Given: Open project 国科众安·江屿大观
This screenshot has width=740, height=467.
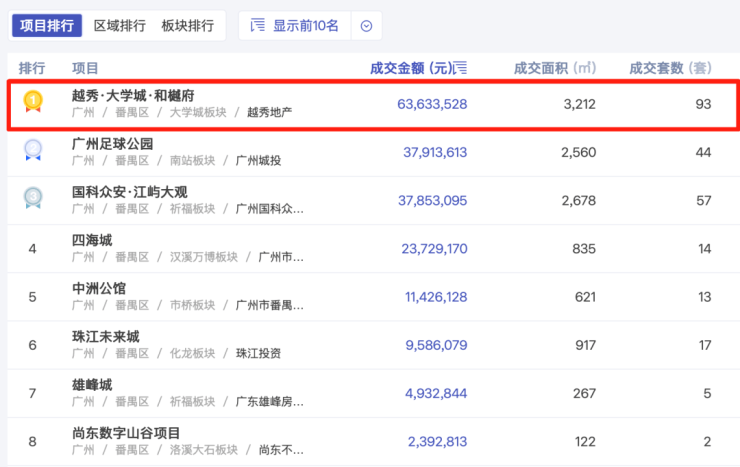Looking at the screenshot, I should click(x=132, y=192).
